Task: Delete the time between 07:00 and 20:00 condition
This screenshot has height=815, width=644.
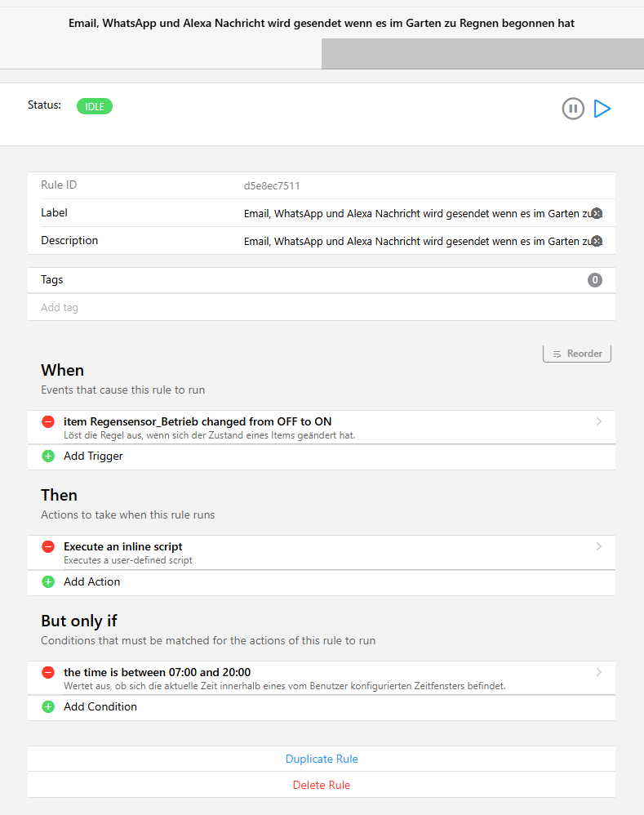Action: coord(48,673)
